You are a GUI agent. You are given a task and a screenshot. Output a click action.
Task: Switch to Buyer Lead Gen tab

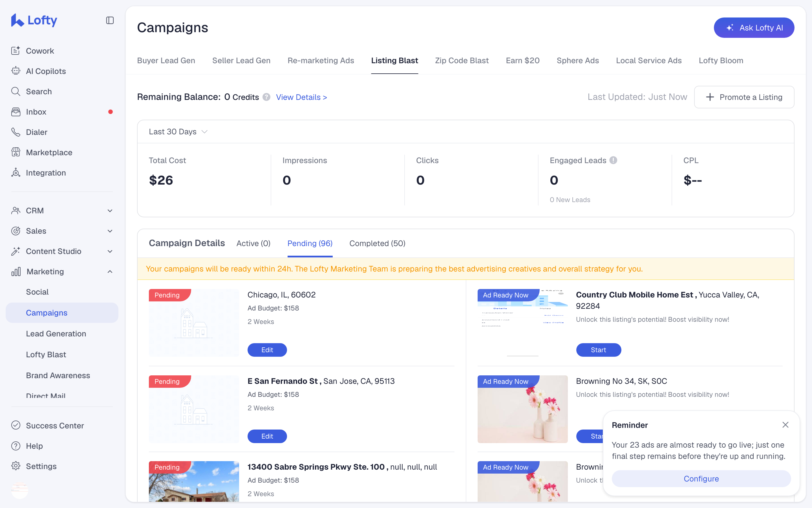166,60
